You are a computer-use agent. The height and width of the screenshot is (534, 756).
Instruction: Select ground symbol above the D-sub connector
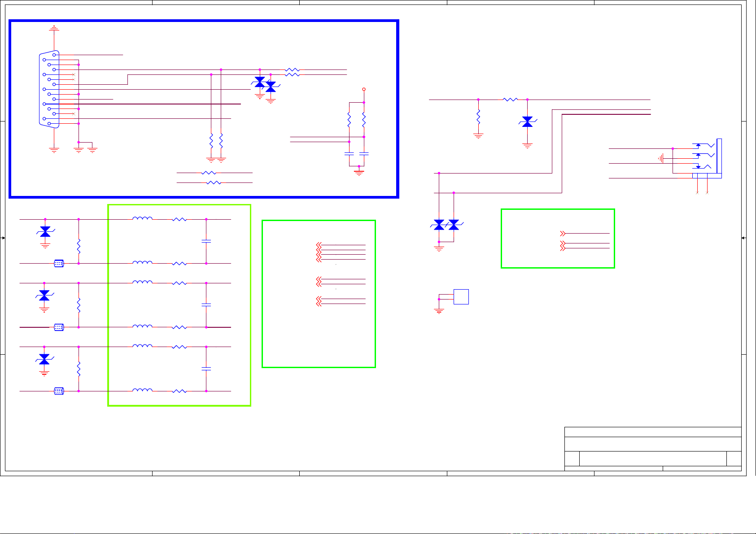click(54, 28)
